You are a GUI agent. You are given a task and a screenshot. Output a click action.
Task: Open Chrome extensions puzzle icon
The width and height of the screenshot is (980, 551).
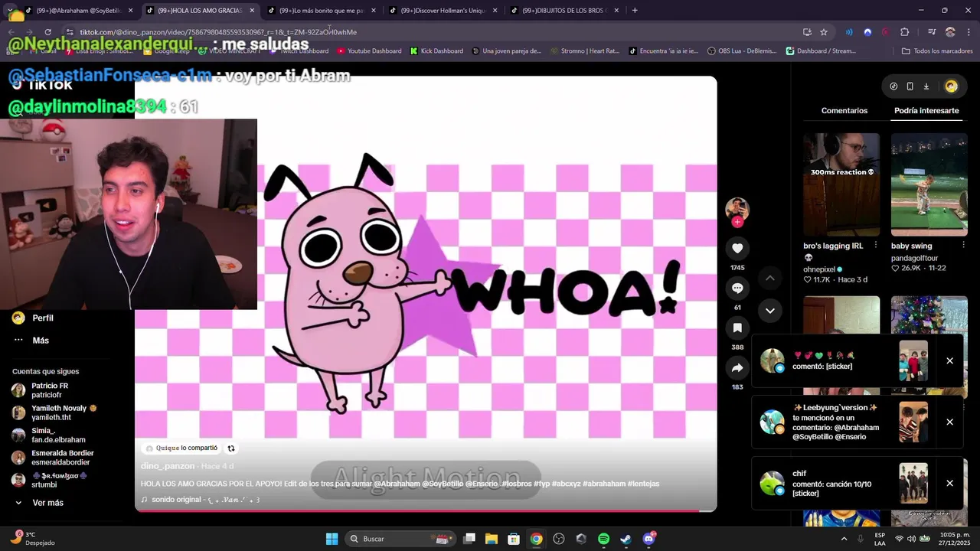pos(905,32)
